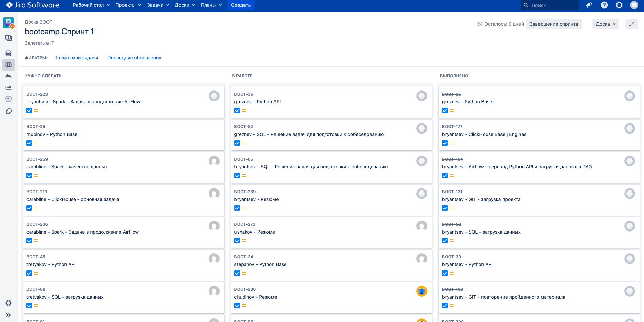Open issue key BOOT-85
The image size is (644, 322).
click(244, 159)
